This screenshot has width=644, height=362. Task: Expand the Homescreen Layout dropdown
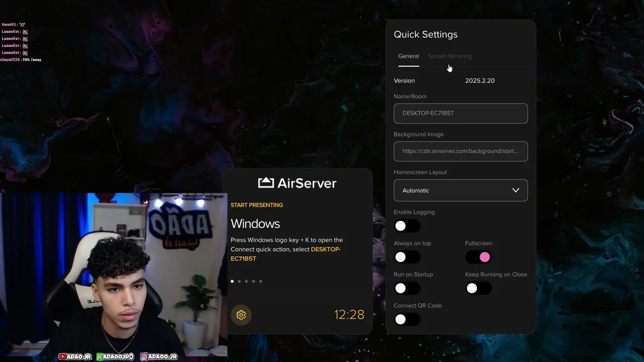point(461,191)
